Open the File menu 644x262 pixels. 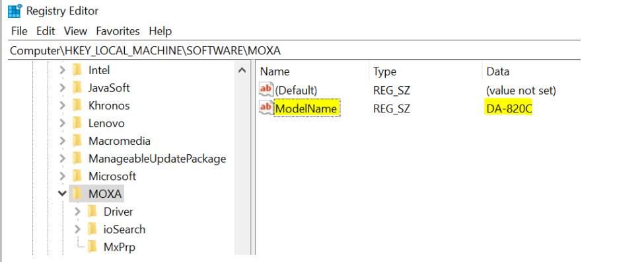coord(19,31)
